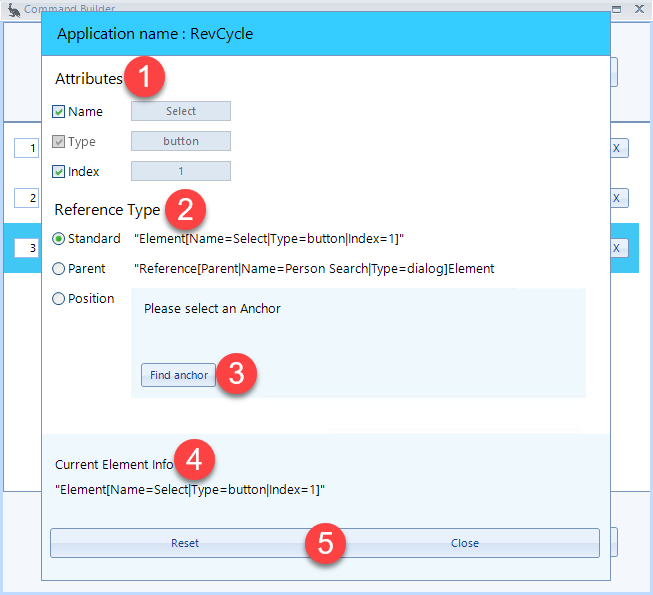
Task: Click the Current Element Info string
Action: pyautogui.click(x=190, y=490)
